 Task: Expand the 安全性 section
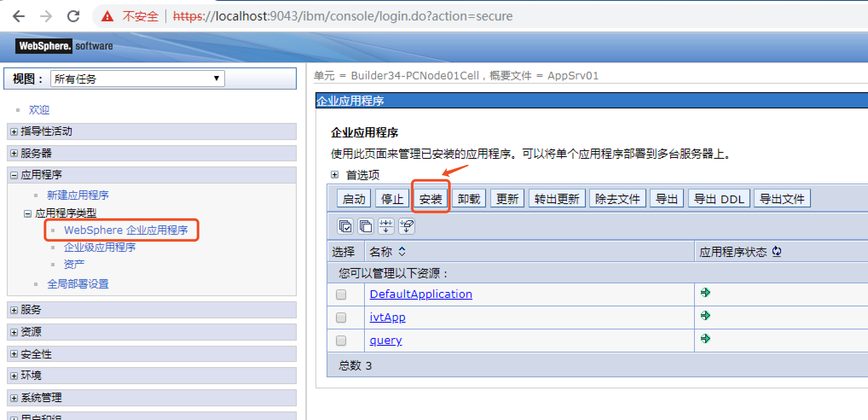tap(14, 354)
